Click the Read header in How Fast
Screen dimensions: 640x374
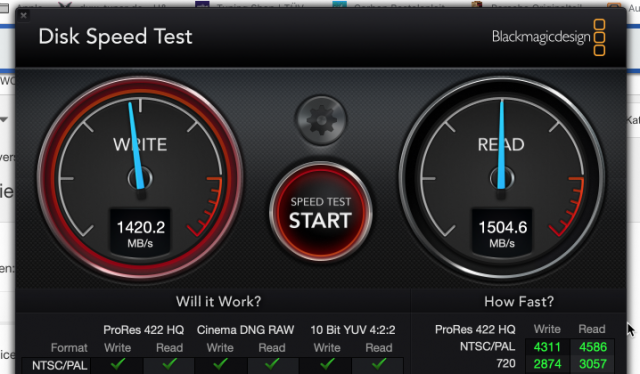pos(592,329)
